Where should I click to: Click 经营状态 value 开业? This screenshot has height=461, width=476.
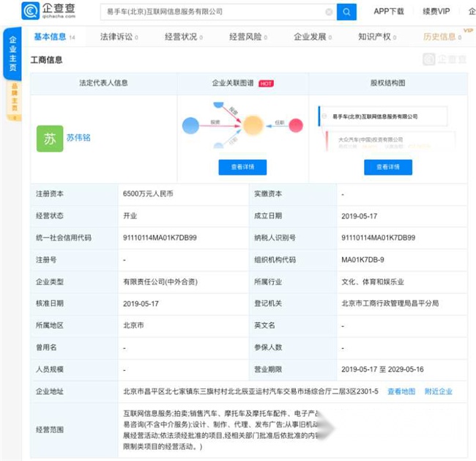[130, 216]
